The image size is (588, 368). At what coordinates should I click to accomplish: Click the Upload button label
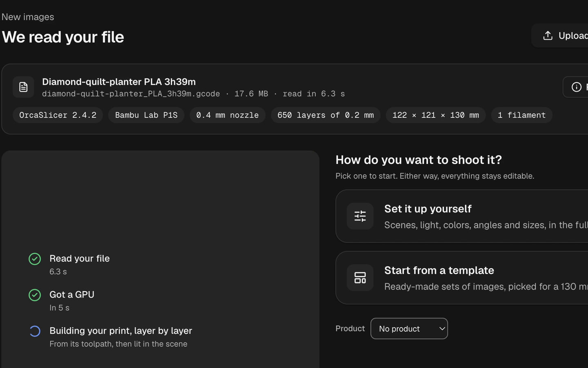coord(573,36)
